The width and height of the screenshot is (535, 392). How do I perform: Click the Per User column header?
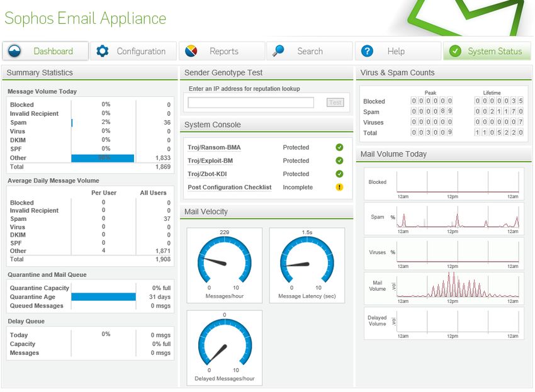[x=104, y=193]
